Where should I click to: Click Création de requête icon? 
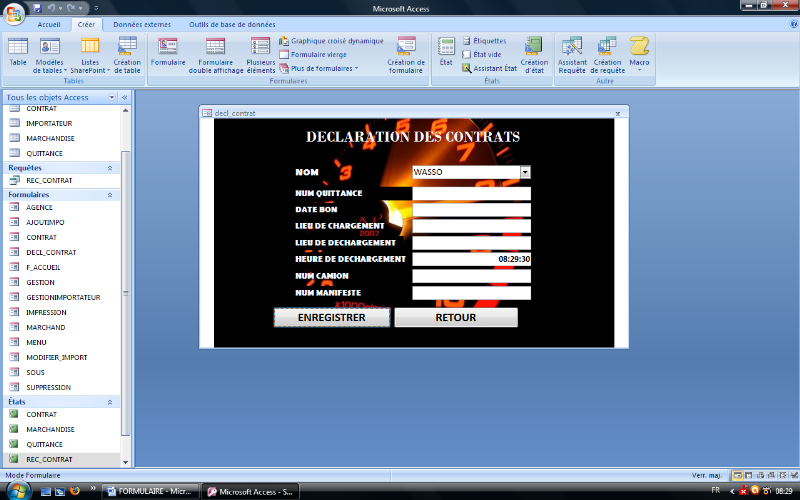coord(607,56)
